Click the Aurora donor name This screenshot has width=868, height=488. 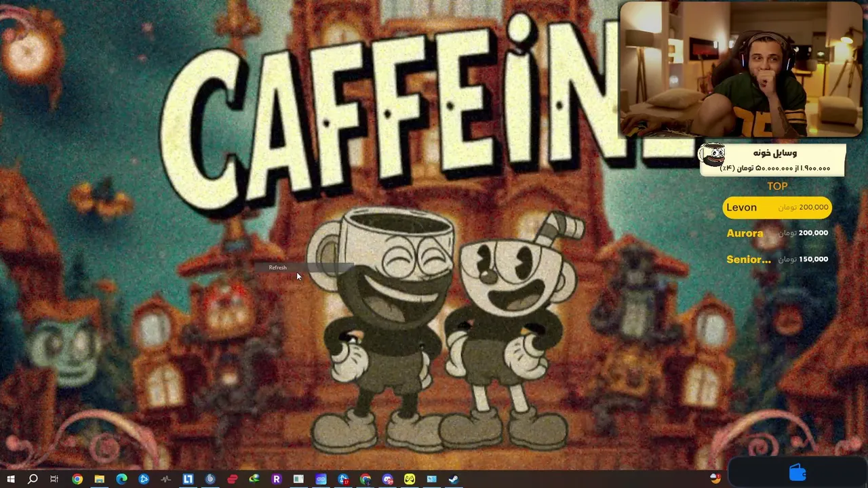coord(745,233)
